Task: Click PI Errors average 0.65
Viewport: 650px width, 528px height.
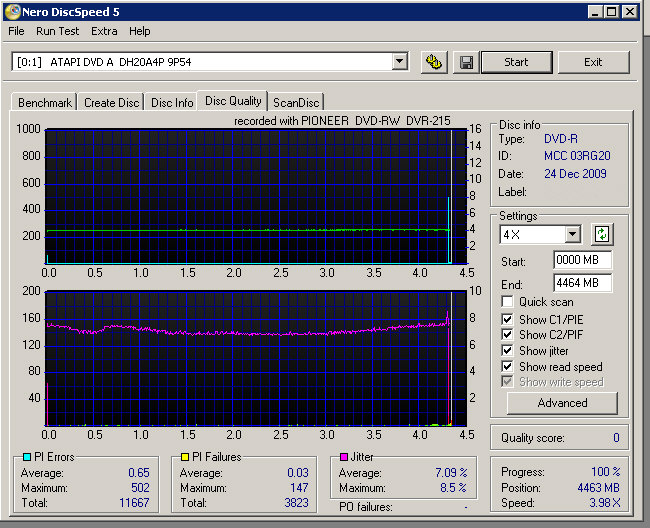Action: tap(138, 473)
